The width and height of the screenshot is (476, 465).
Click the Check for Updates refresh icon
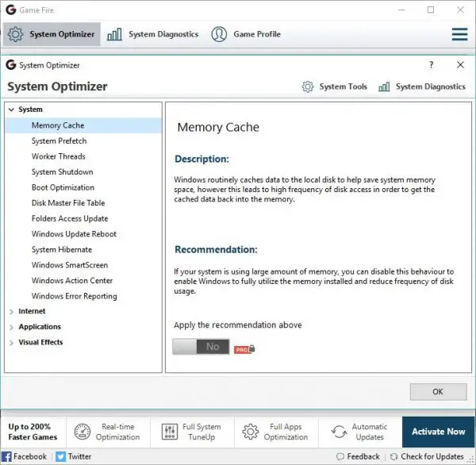click(393, 456)
